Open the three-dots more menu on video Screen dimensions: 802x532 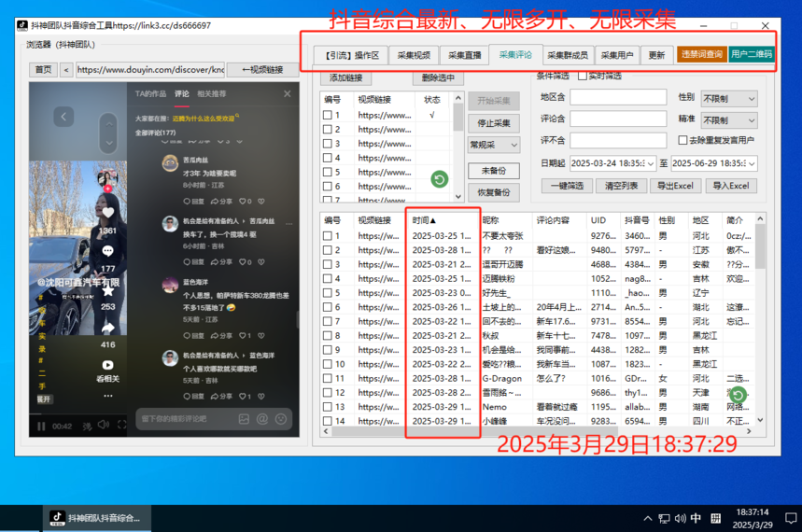coord(108,396)
